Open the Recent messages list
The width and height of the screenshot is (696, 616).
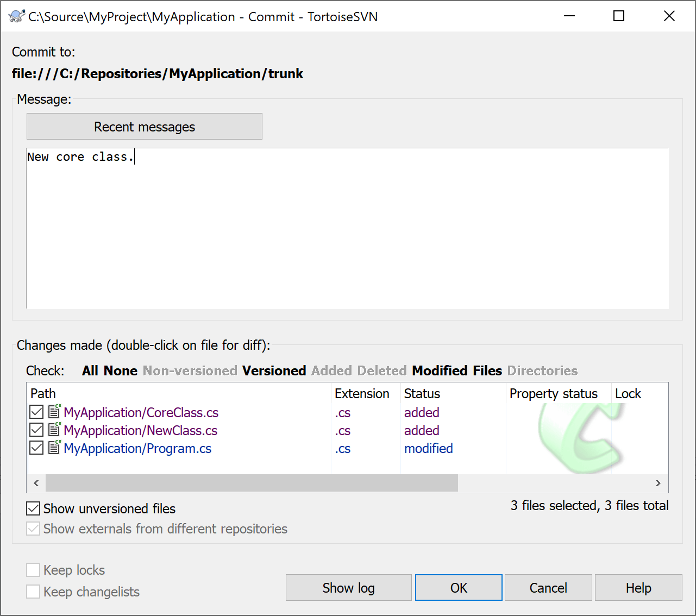tap(145, 127)
